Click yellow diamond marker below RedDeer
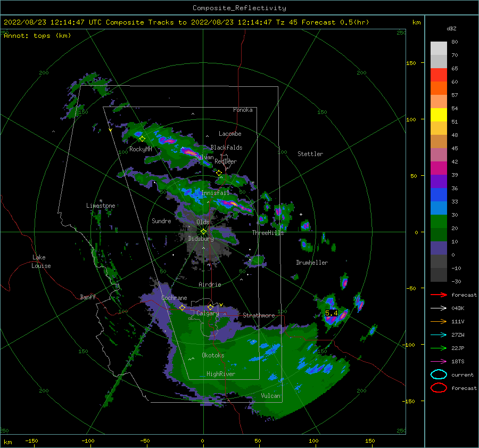 [x=219, y=173]
